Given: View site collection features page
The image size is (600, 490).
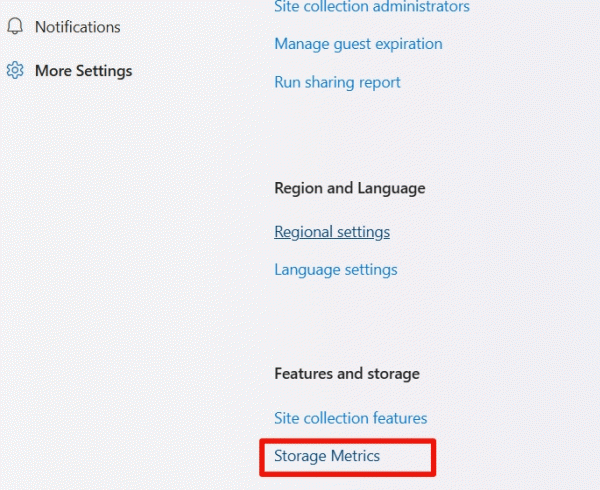Looking at the screenshot, I should [x=350, y=418].
